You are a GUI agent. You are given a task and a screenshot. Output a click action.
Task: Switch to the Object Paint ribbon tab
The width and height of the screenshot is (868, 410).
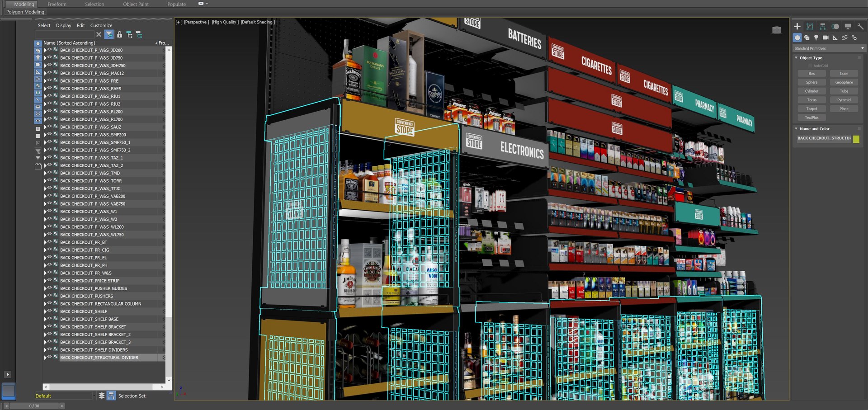[136, 4]
